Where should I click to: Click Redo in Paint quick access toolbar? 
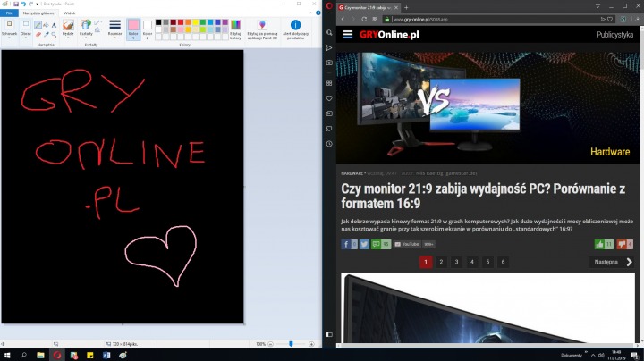pyautogui.click(x=30, y=4)
